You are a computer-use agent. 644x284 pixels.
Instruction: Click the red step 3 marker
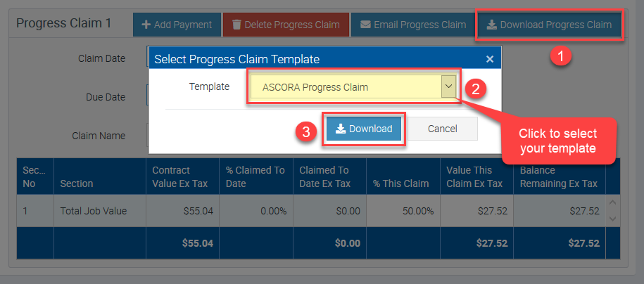(x=305, y=131)
